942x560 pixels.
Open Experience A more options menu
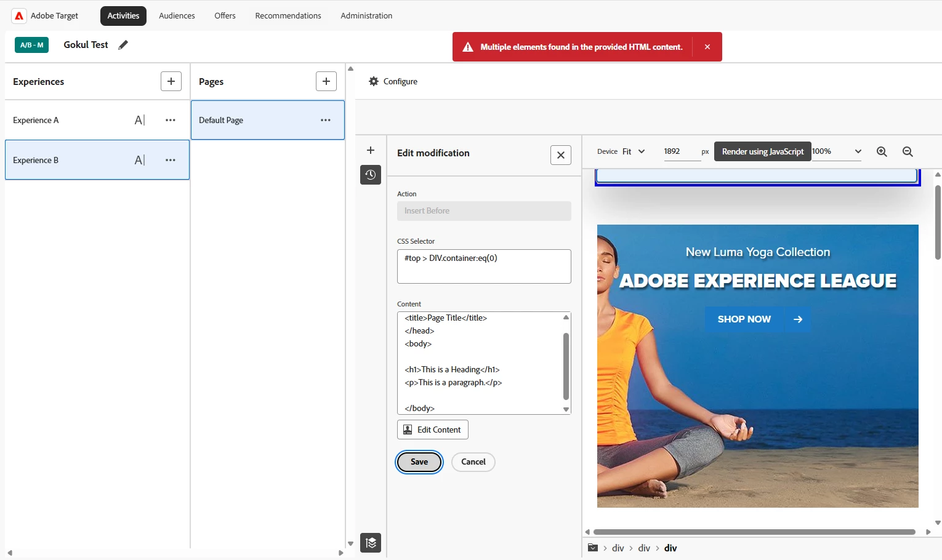pos(171,120)
